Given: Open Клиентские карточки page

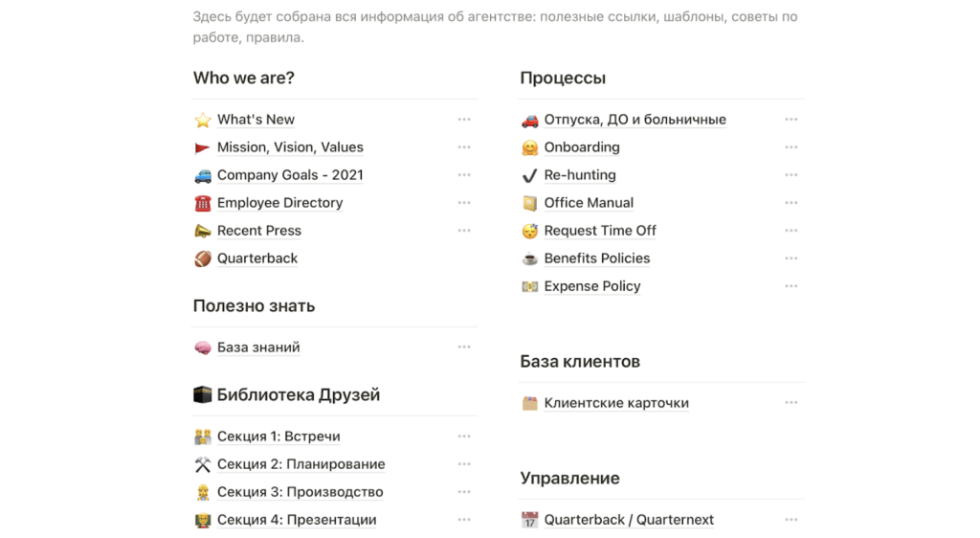Looking at the screenshot, I should coord(616,403).
